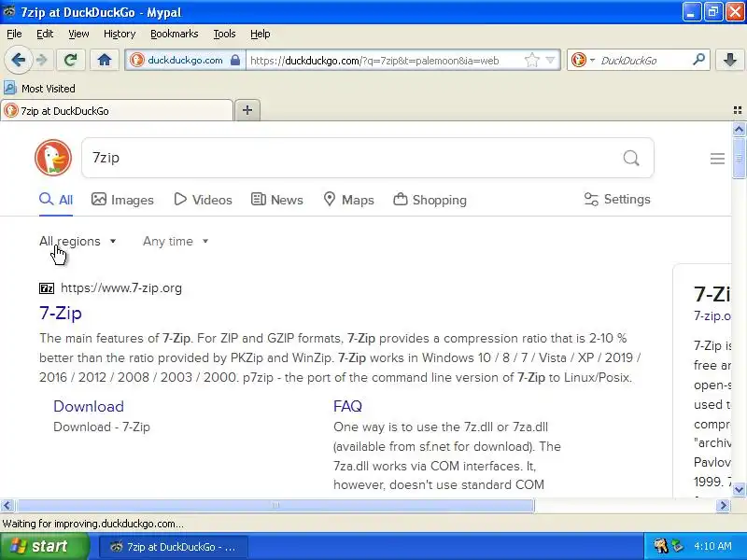Open the Downloads arrow button

coord(730,60)
